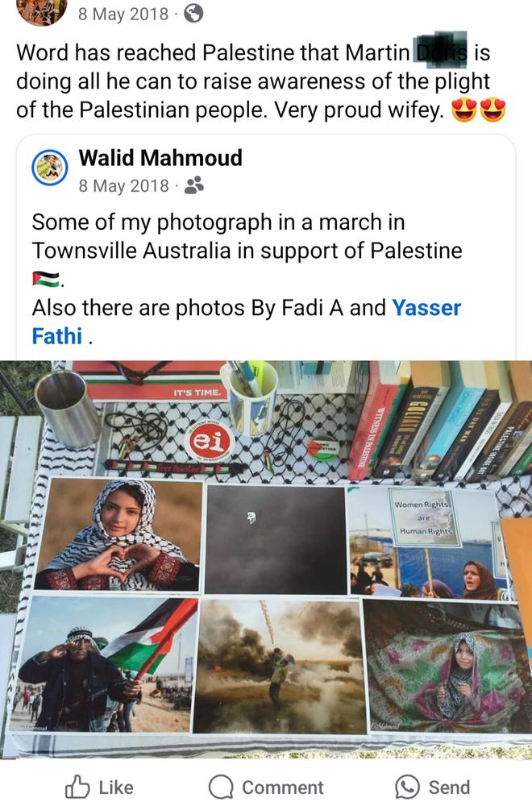Tap the WhatsApp Send icon
This screenshot has width=532, height=806.
pyautogui.click(x=408, y=787)
